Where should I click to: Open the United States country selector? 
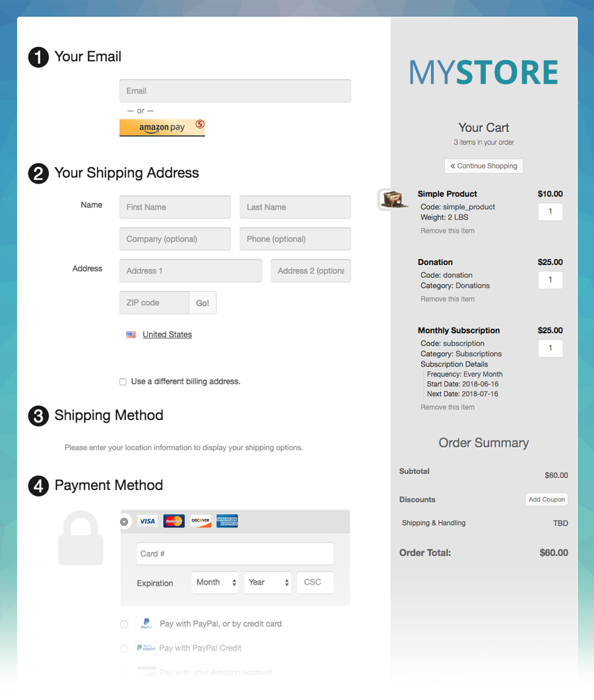pyautogui.click(x=167, y=335)
